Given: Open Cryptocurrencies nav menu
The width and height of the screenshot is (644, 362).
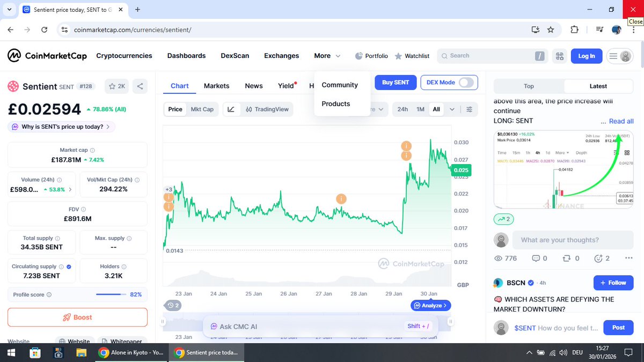Looking at the screenshot, I should pyautogui.click(x=124, y=56).
